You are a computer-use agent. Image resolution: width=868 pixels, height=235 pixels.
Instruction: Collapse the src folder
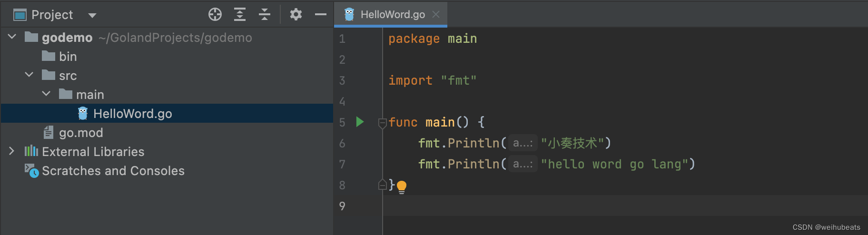tap(30, 75)
